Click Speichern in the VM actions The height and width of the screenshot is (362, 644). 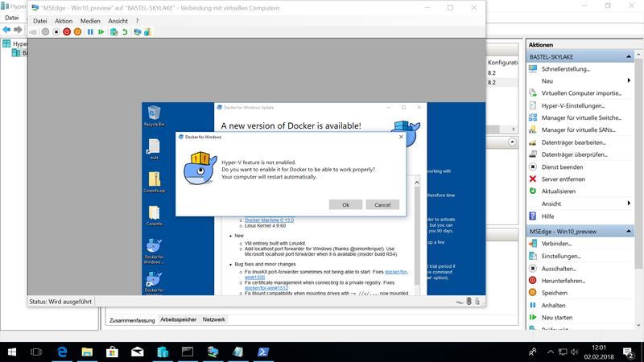555,293
